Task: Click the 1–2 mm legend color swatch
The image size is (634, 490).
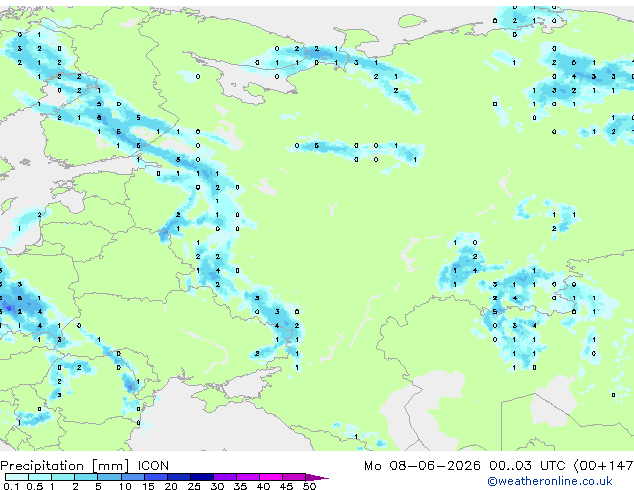Action: pos(63,477)
